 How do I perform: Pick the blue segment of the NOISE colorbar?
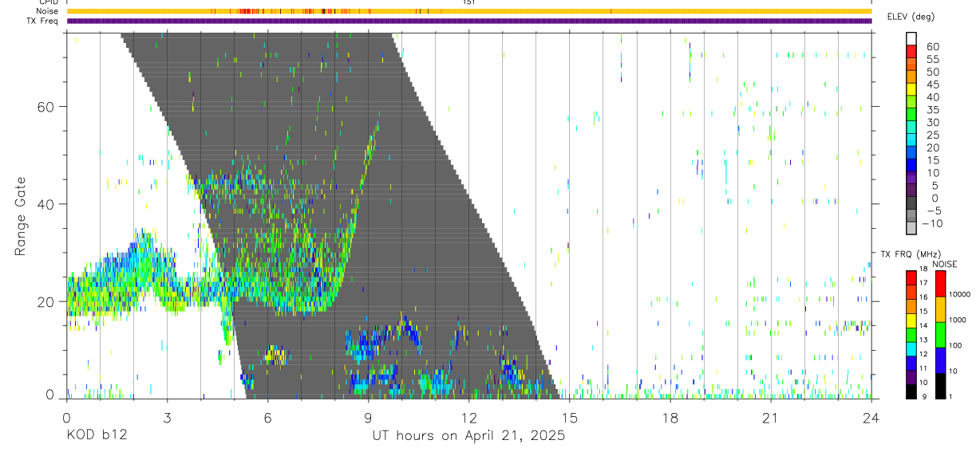940,360
